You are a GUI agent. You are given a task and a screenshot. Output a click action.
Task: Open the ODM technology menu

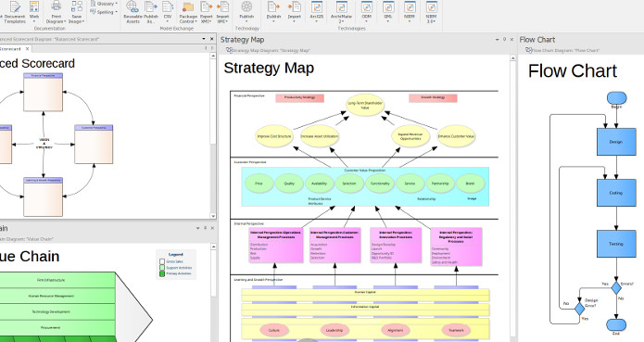coord(366,11)
